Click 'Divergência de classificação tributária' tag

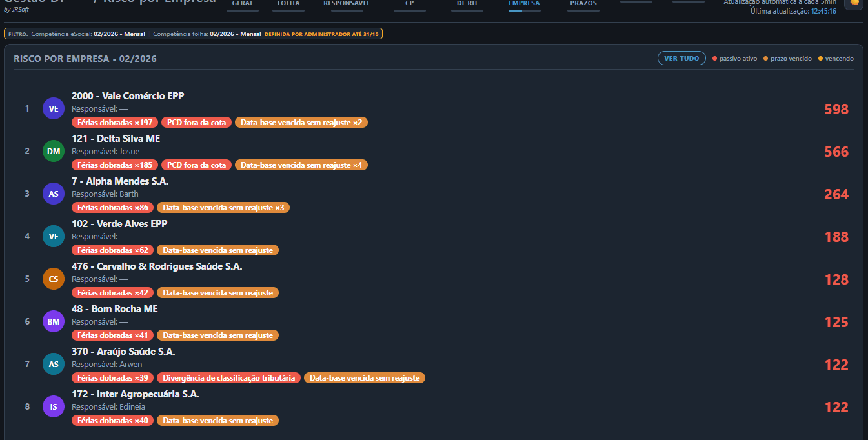coord(229,377)
